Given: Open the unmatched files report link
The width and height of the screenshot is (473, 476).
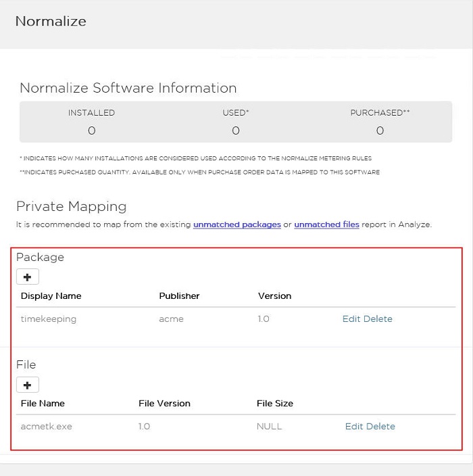Looking at the screenshot, I should pyautogui.click(x=327, y=224).
